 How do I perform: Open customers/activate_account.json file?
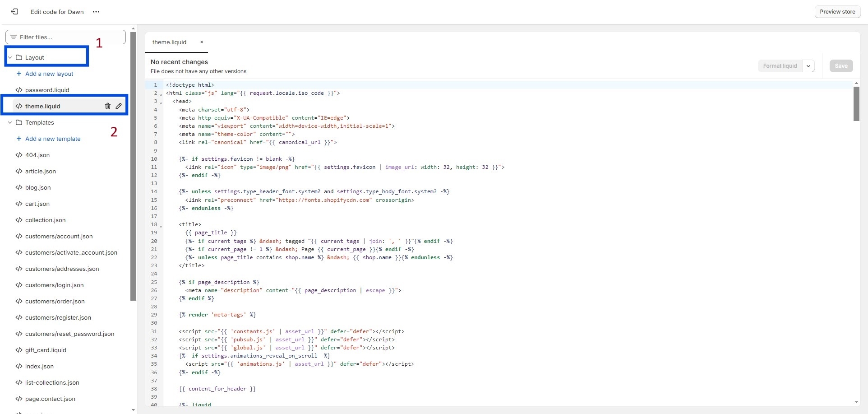(x=71, y=252)
